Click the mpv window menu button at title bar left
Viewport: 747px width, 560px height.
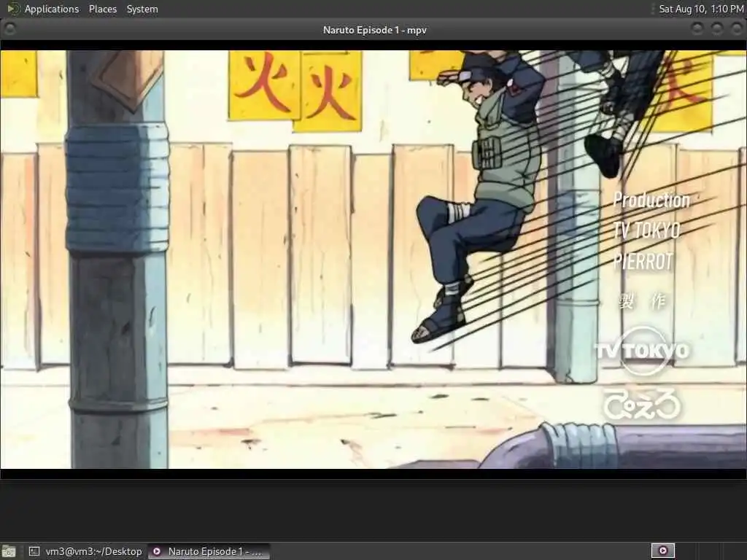click(9, 29)
